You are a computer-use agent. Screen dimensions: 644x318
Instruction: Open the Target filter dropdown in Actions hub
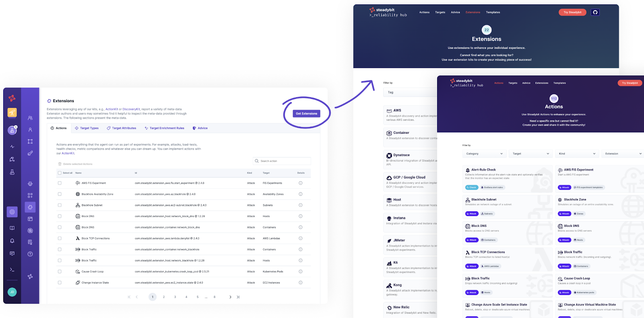pyautogui.click(x=530, y=154)
